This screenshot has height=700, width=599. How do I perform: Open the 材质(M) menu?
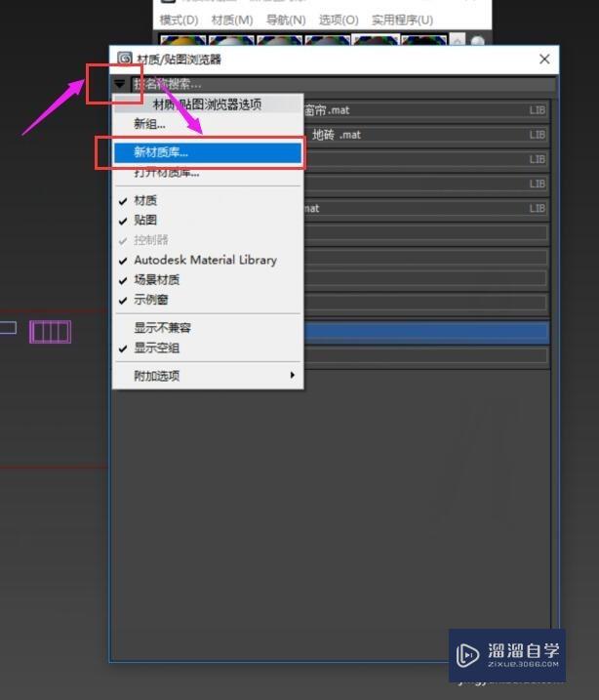coord(232,21)
